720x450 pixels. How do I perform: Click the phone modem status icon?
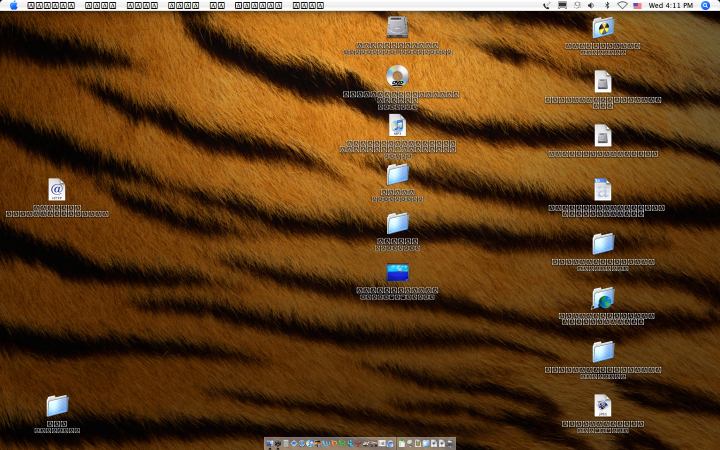[x=546, y=6]
